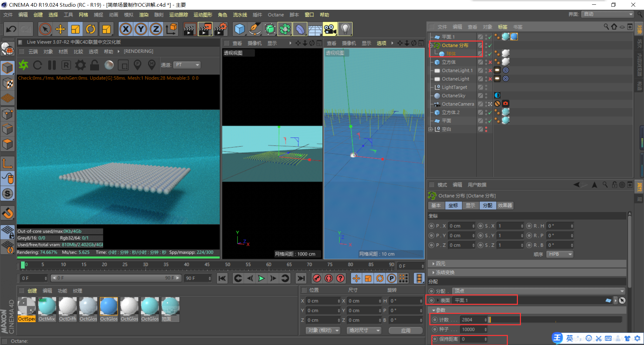The height and width of the screenshot is (345, 644).
Task: Open the Octane menu
Action: tap(276, 15)
